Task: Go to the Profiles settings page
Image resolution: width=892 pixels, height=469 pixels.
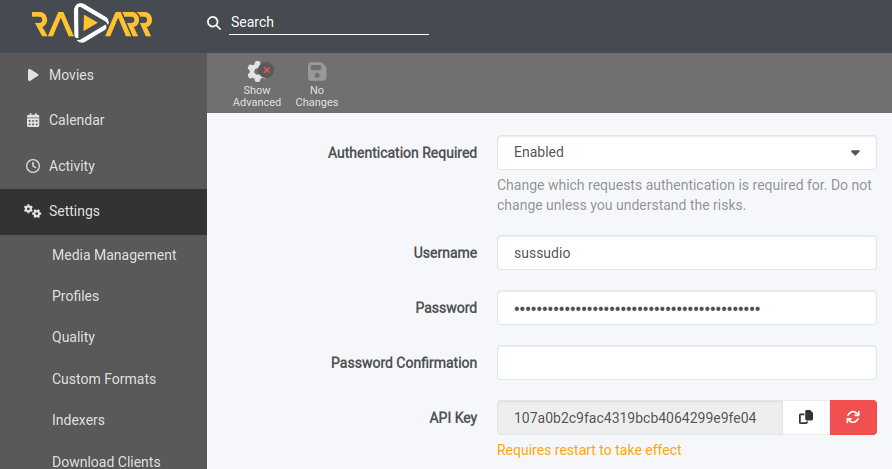Action: tap(76, 296)
